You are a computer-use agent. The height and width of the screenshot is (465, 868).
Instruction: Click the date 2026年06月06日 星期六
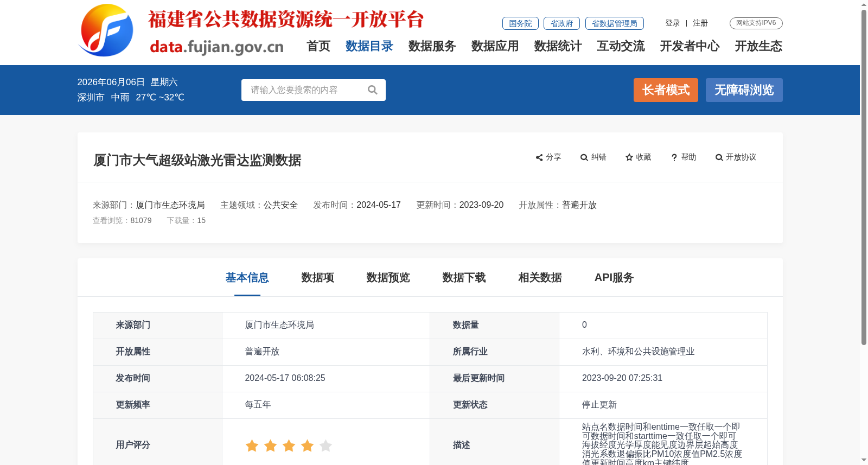(127, 82)
